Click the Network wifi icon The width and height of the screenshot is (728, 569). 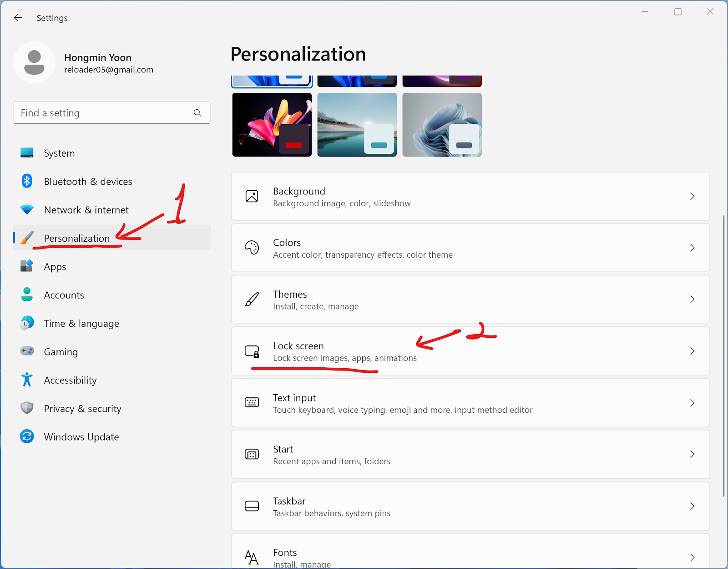27,209
